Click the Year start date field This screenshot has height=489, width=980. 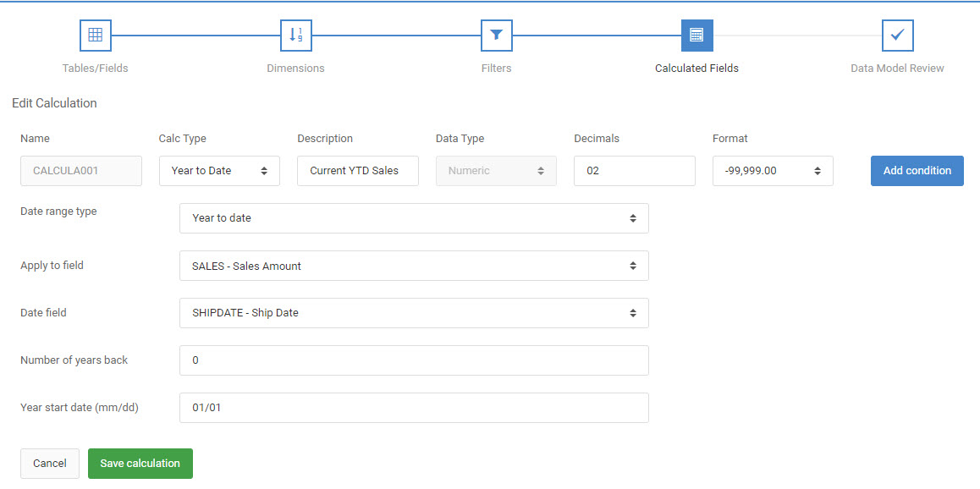[414, 408]
